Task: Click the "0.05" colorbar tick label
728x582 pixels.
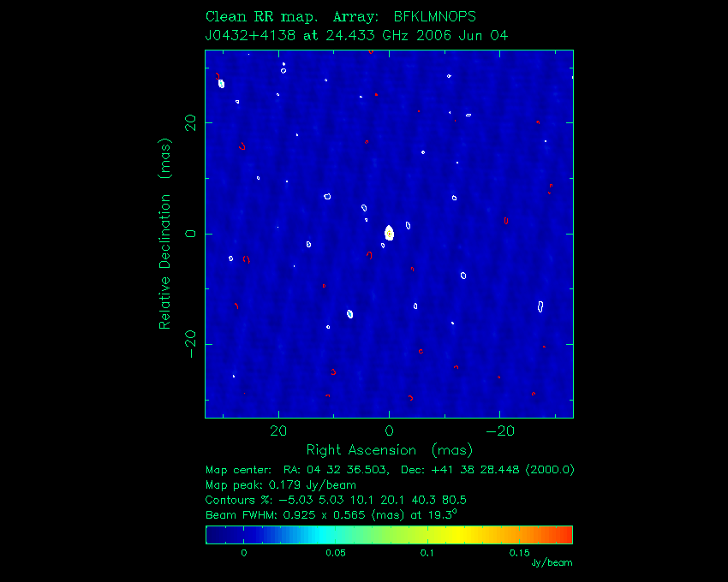Action: point(335,553)
